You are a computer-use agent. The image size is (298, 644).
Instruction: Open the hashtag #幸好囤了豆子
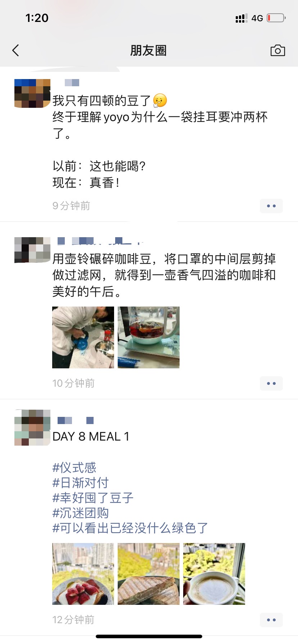(x=93, y=498)
